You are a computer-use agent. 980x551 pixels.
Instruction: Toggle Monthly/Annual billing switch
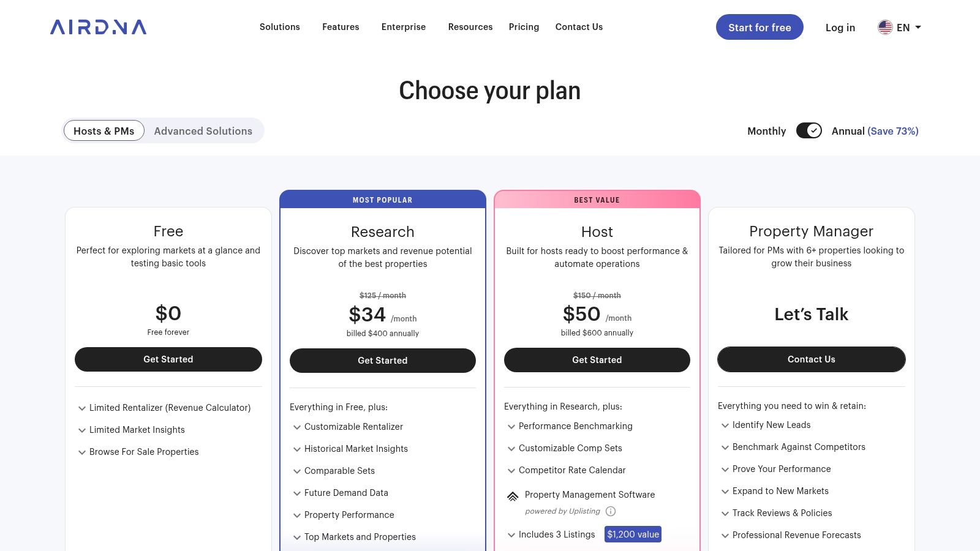point(809,131)
